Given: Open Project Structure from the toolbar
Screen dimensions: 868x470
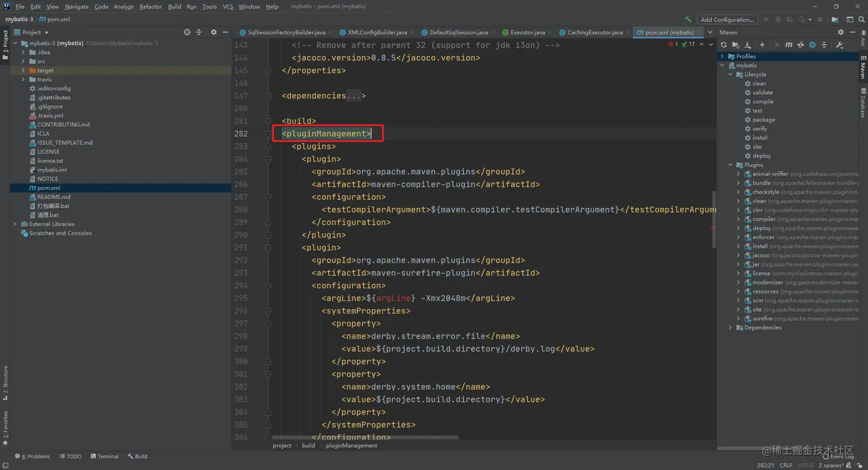Looking at the screenshot, I should pyautogui.click(x=835, y=20).
